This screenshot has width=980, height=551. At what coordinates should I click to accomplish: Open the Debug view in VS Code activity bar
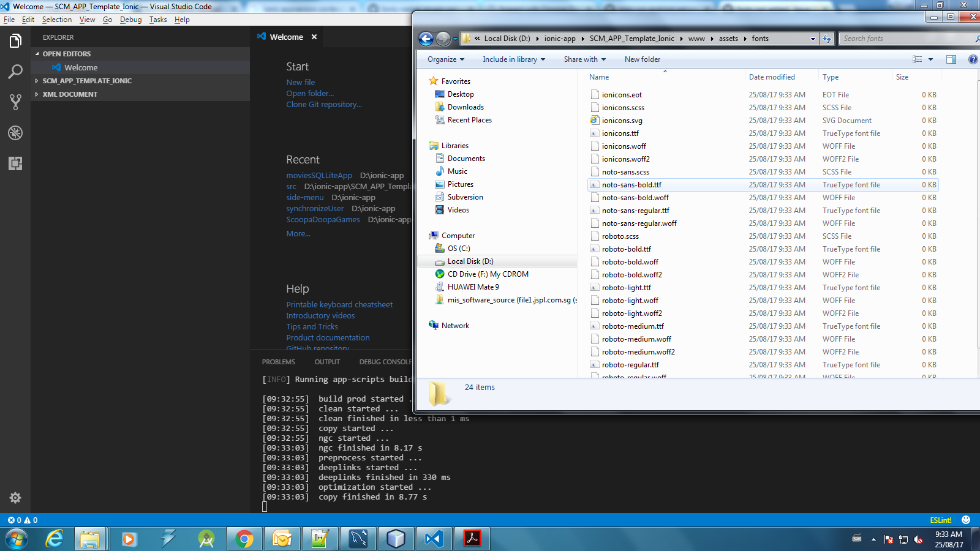point(15,133)
